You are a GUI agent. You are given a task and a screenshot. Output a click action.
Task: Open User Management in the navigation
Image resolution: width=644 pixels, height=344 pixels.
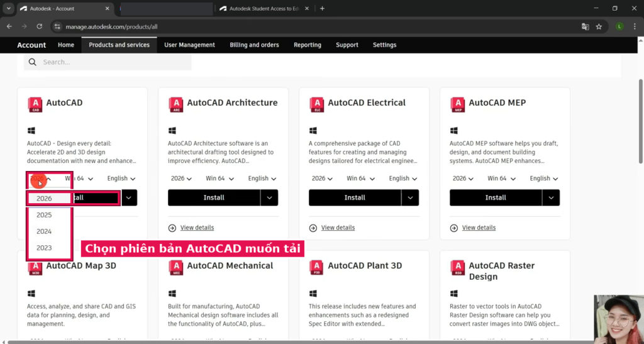[190, 45]
